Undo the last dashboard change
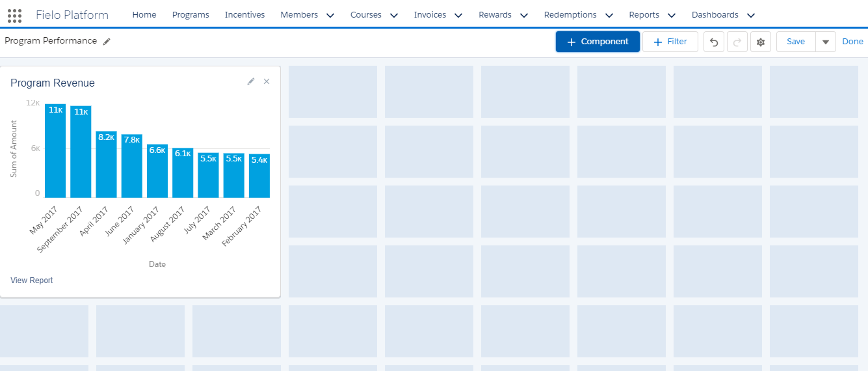 click(x=714, y=42)
